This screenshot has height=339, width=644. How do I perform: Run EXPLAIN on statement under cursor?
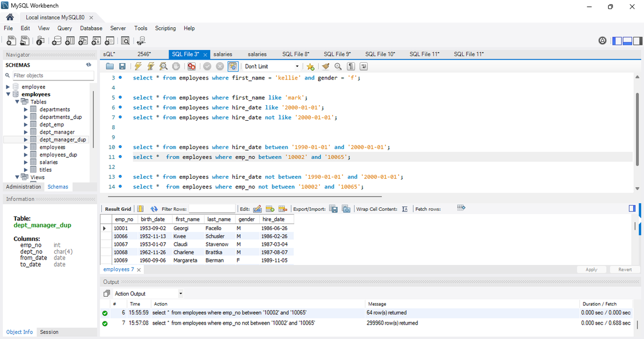[x=163, y=67]
